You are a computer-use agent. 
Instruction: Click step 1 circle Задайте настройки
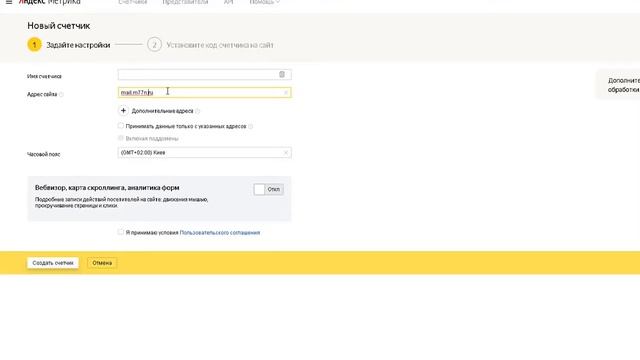[34, 44]
